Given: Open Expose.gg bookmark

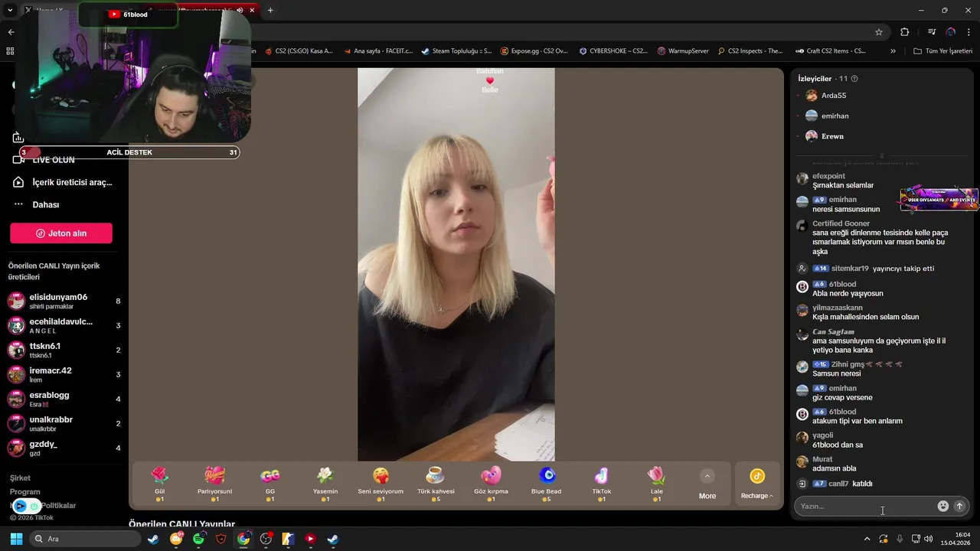Looking at the screenshot, I should [x=534, y=51].
